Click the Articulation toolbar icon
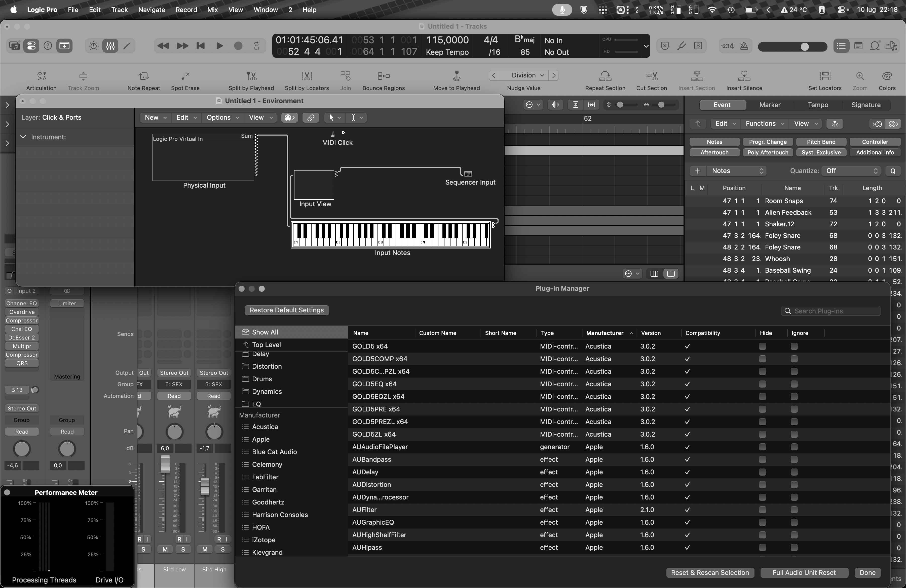 point(42,76)
